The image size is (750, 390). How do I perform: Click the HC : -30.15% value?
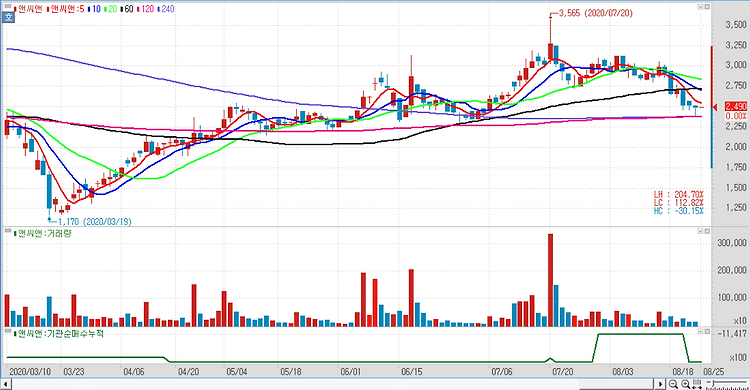click(679, 211)
